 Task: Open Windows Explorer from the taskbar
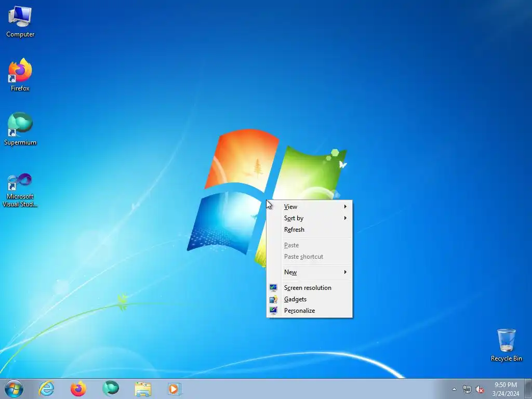(x=143, y=389)
